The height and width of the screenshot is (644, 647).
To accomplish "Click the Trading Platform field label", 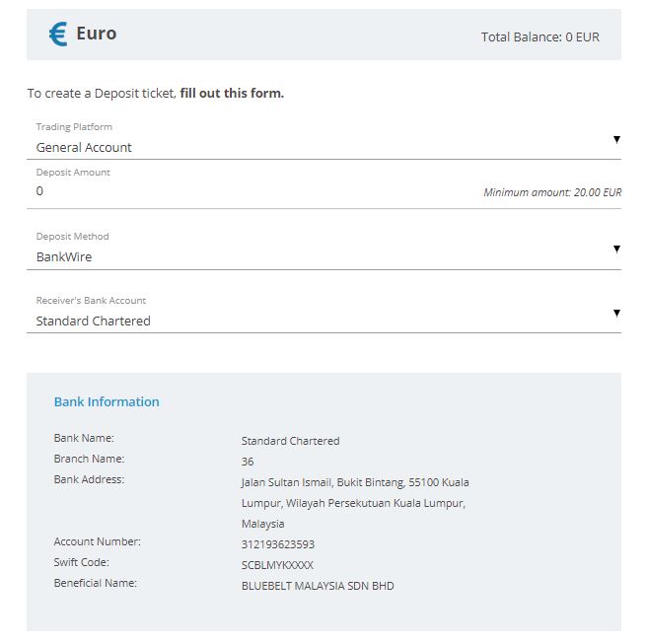I will [74, 127].
